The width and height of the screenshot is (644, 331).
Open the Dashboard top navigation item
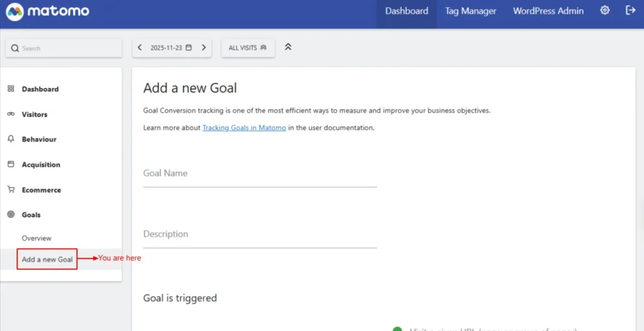coord(406,11)
